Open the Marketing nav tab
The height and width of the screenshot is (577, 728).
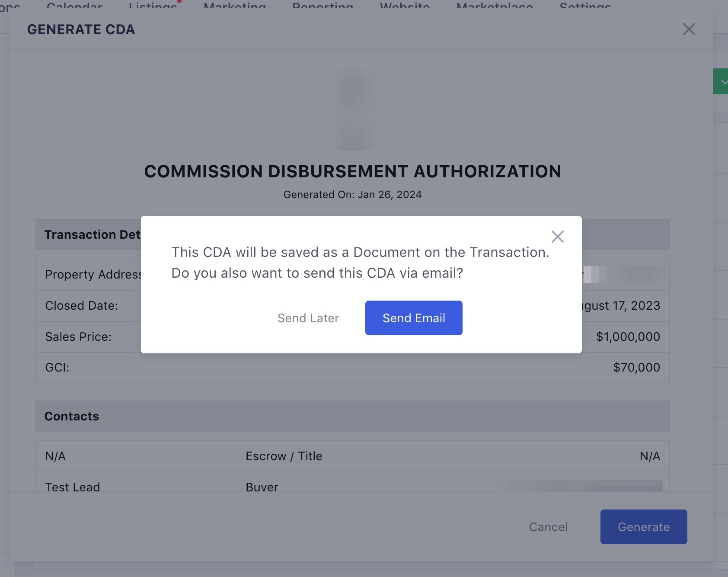(x=235, y=5)
